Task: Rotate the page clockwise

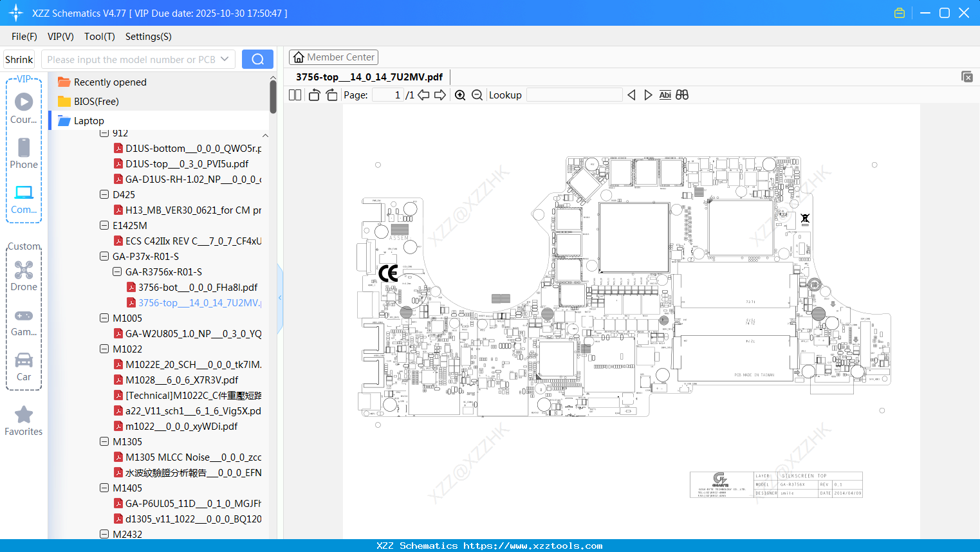Action: click(x=331, y=95)
